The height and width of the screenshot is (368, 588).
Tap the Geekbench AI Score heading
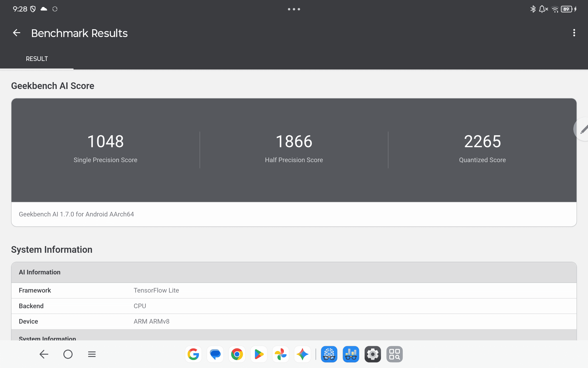point(53,86)
